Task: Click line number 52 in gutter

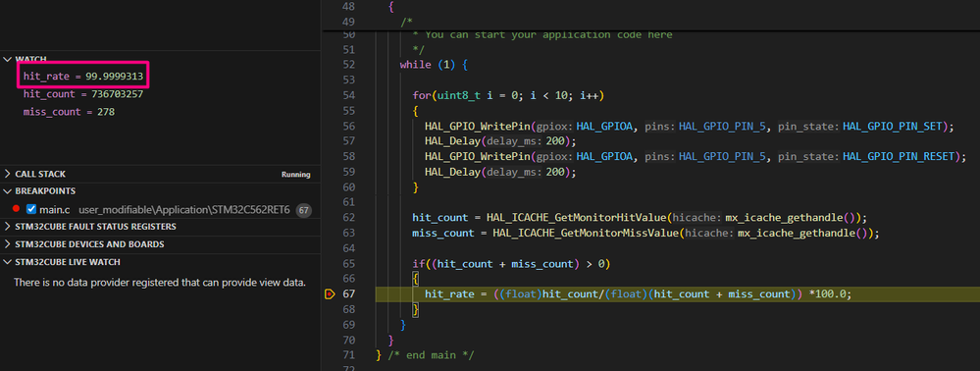Action: [x=349, y=65]
